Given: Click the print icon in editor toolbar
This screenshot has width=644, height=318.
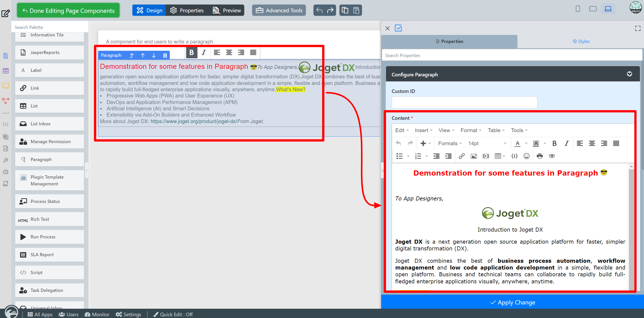Looking at the screenshot, I should [540, 156].
